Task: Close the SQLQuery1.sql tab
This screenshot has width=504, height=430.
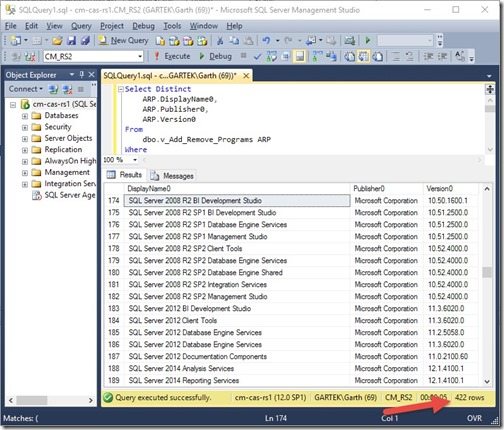Action: pyautogui.click(x=246, y=76)
